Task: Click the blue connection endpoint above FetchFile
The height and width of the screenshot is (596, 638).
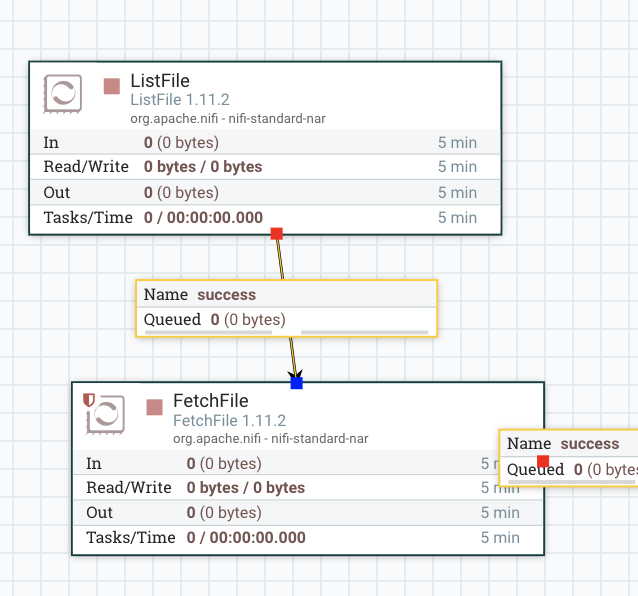Action: 296,383
